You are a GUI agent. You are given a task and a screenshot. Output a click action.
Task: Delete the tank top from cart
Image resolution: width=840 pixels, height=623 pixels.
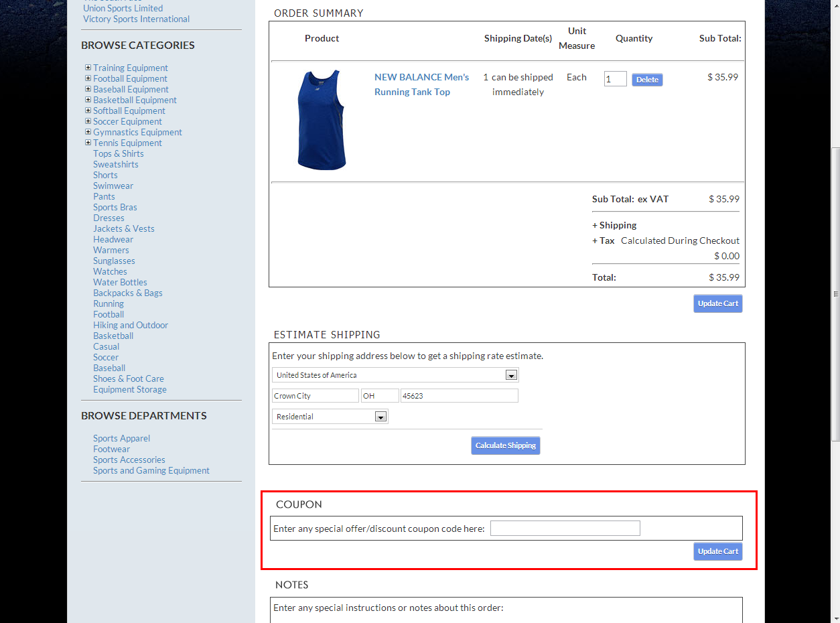(x=646, y=80)
